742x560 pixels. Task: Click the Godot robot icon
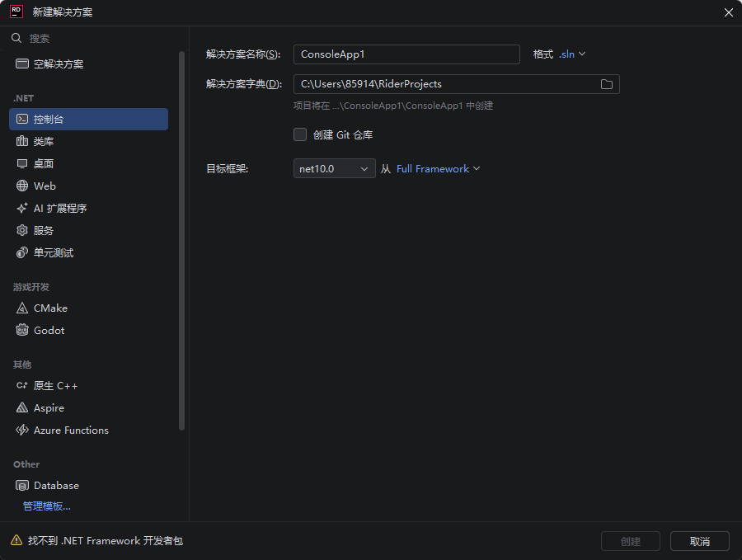pyautogui.click(x=21, y=330)
